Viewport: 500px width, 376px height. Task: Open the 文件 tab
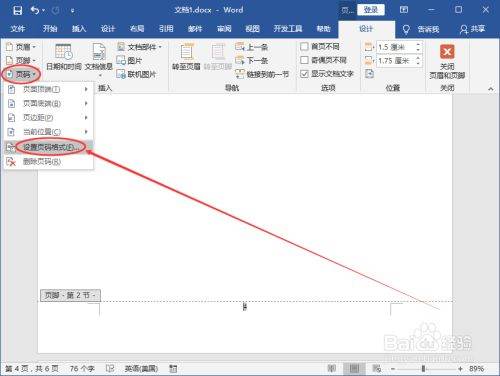(x=18, y=29)
